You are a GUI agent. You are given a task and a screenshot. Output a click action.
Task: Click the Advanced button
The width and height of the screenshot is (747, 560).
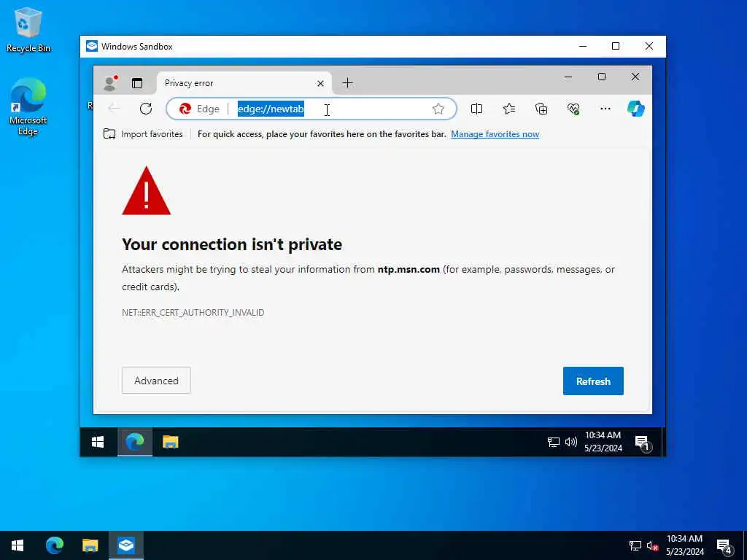point(156,381)
